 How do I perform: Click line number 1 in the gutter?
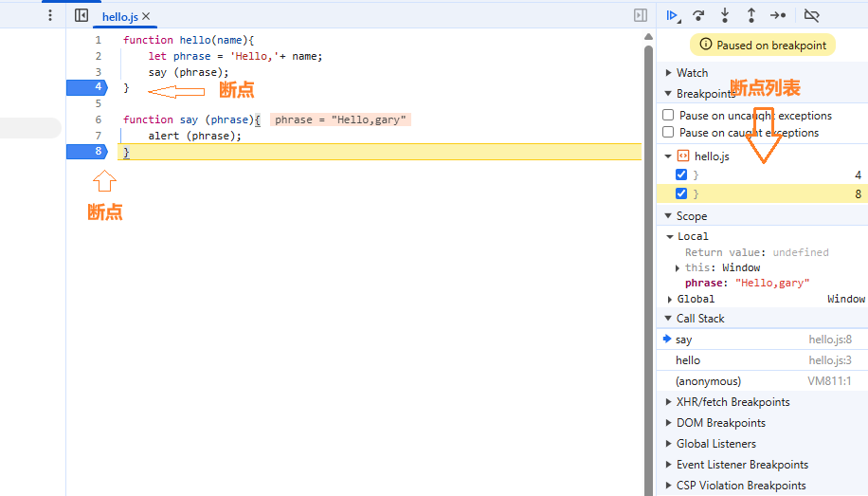tap(98, 40)
